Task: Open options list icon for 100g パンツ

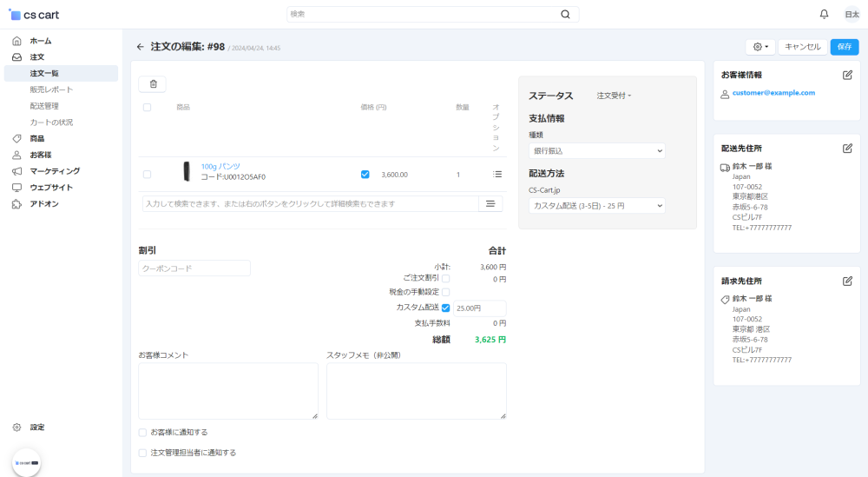Action: pos(497,174)
